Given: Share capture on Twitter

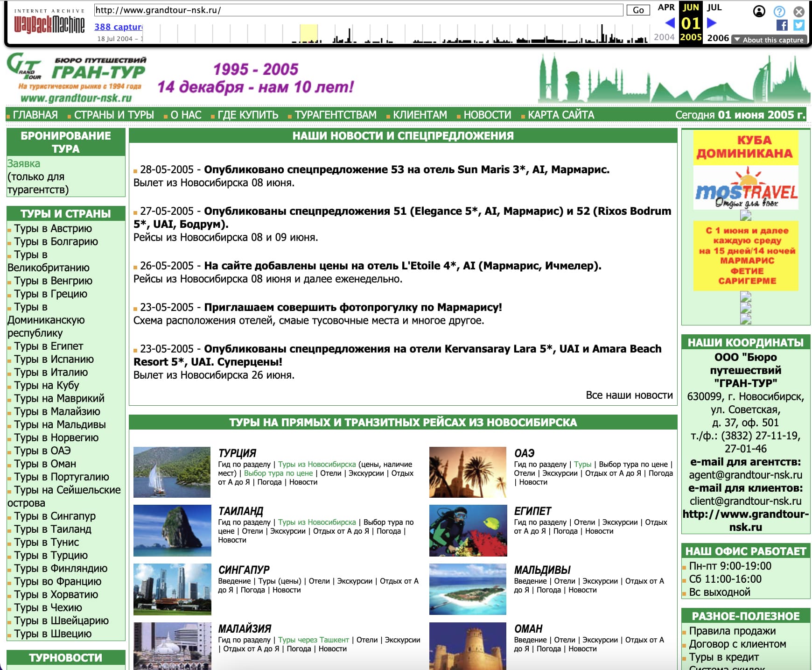Looking at the screenshot, I should (799, 25).
